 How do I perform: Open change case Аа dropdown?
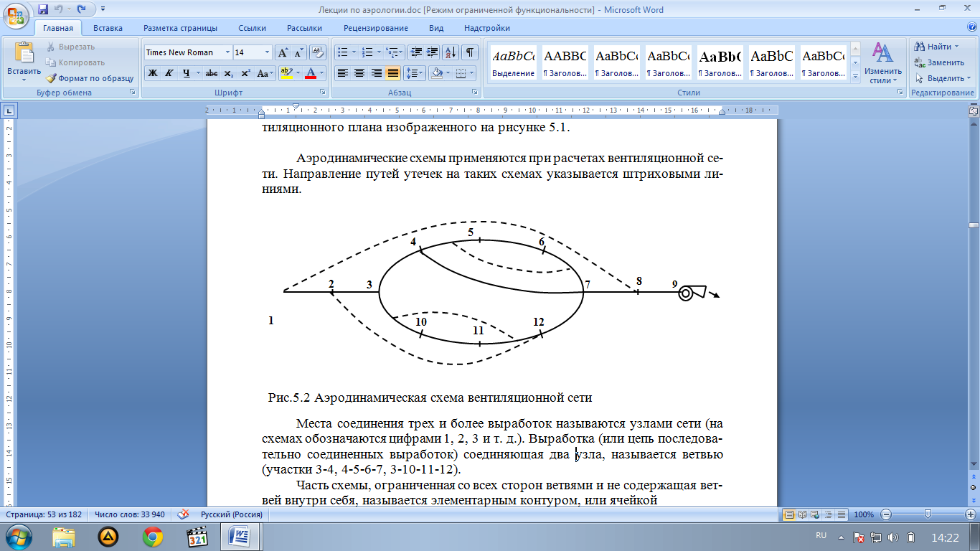pyautogui.click(x=265, y=73)
